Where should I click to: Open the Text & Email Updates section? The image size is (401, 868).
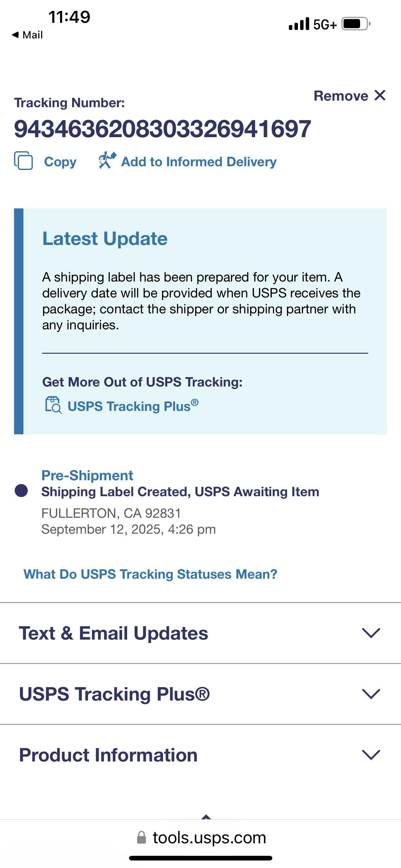[113, 633]
